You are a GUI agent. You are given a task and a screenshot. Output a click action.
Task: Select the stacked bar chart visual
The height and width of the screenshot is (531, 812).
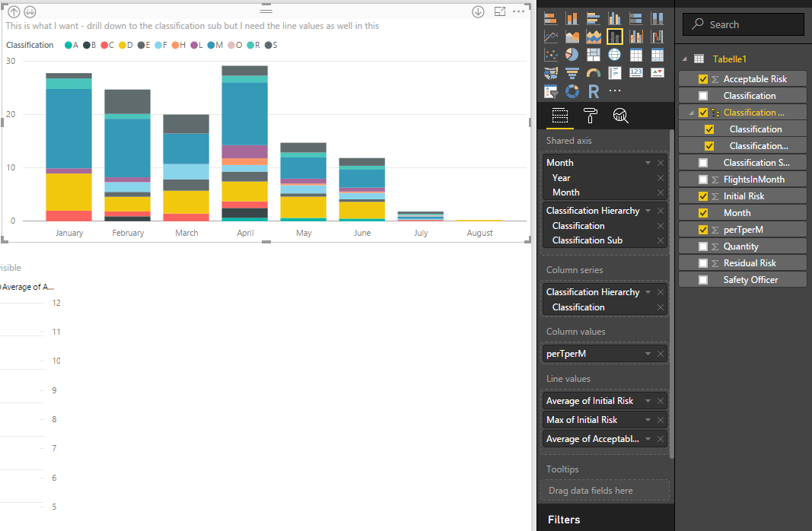(550, 18)
